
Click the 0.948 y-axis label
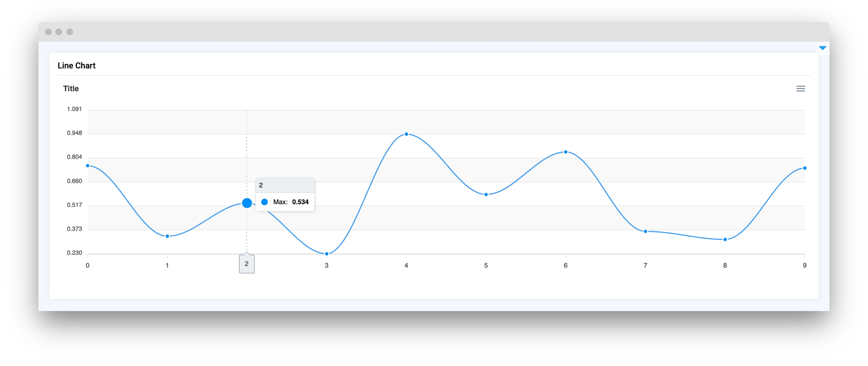click(74, 133)
